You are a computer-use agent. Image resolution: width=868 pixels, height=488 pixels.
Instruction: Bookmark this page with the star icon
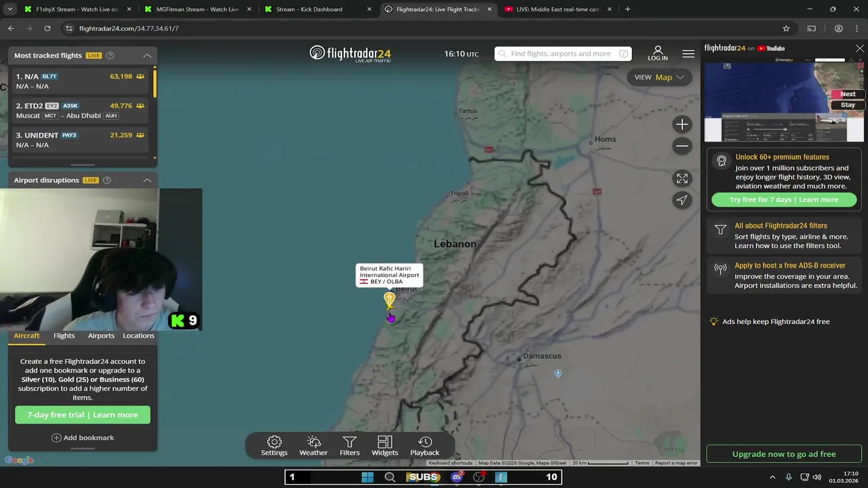pyautogui.click(x=786, y=28)
